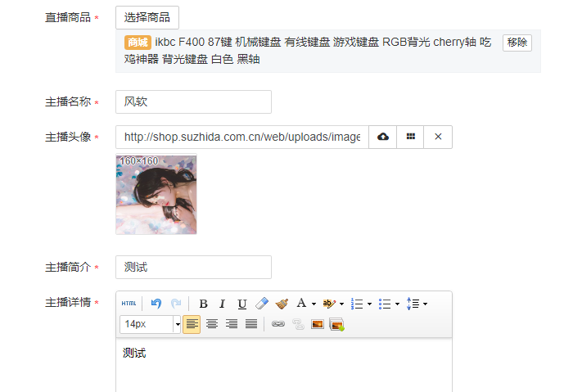Insert an unordered bullet list

click(x=385, y=304)
